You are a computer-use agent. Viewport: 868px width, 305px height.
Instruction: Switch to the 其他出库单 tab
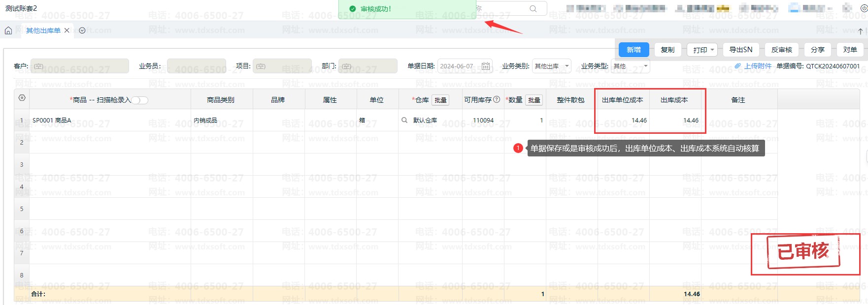[43, 30]
